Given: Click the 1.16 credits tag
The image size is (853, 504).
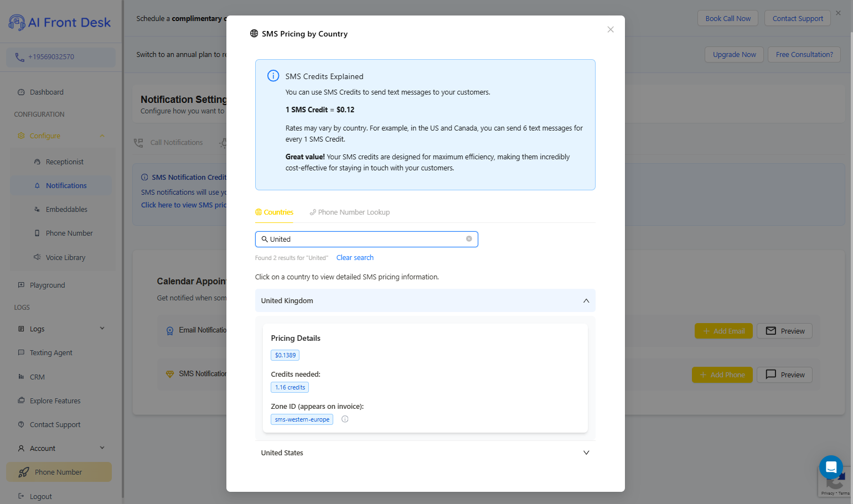Looking at the screenshot, I should 290,387.
